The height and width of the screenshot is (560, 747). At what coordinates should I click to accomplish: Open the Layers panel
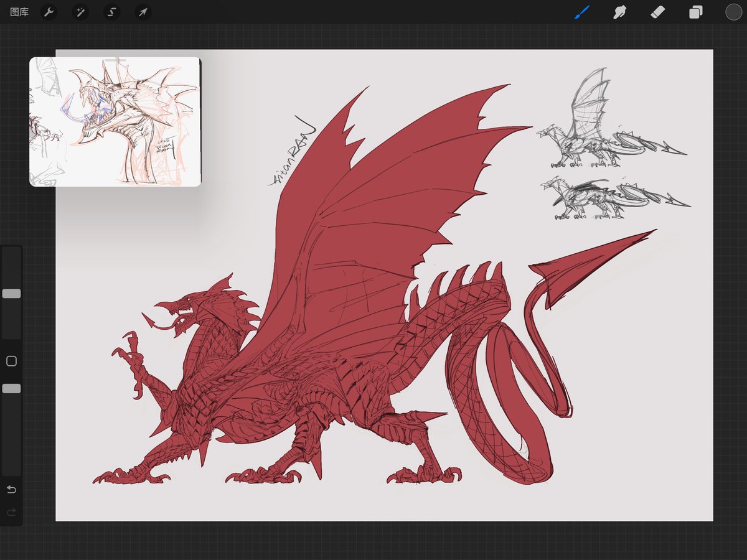coord(696,12)
